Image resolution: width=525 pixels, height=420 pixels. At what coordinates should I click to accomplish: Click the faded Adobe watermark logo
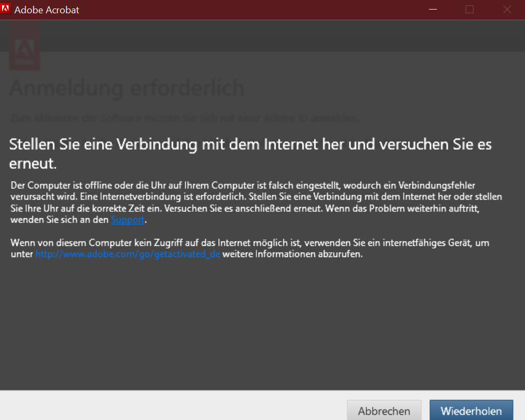tap(24, 46)
